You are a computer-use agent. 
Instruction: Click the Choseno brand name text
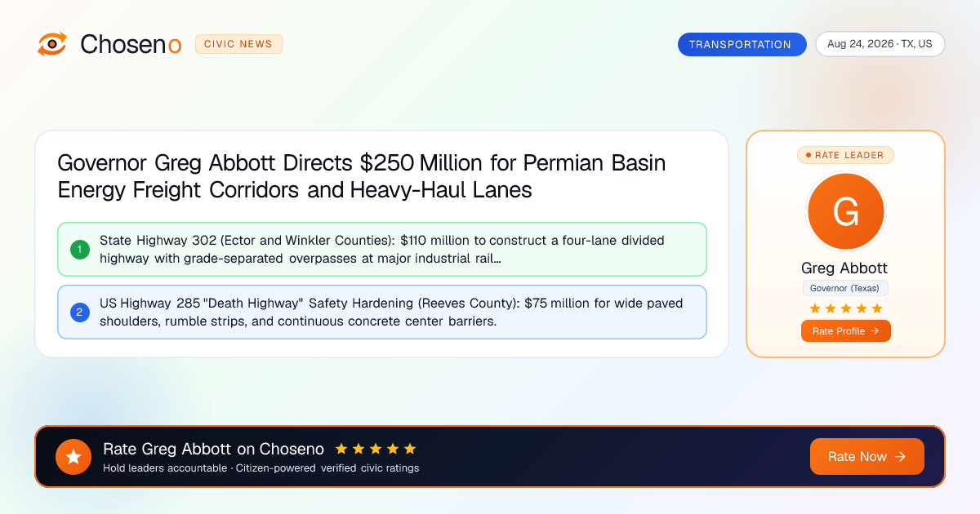(131, 44)
